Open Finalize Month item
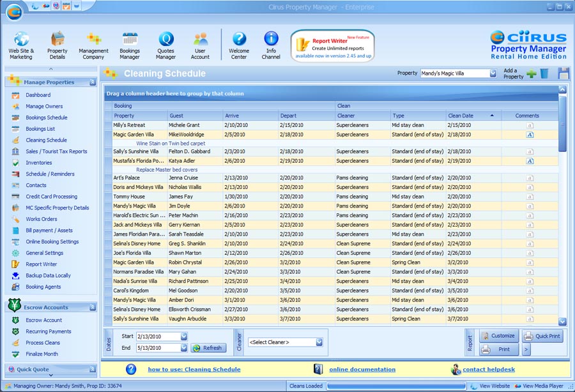Image resolution: width=575 pixels, height=392 pixels. pyautogui.click(x=42, y=354)
